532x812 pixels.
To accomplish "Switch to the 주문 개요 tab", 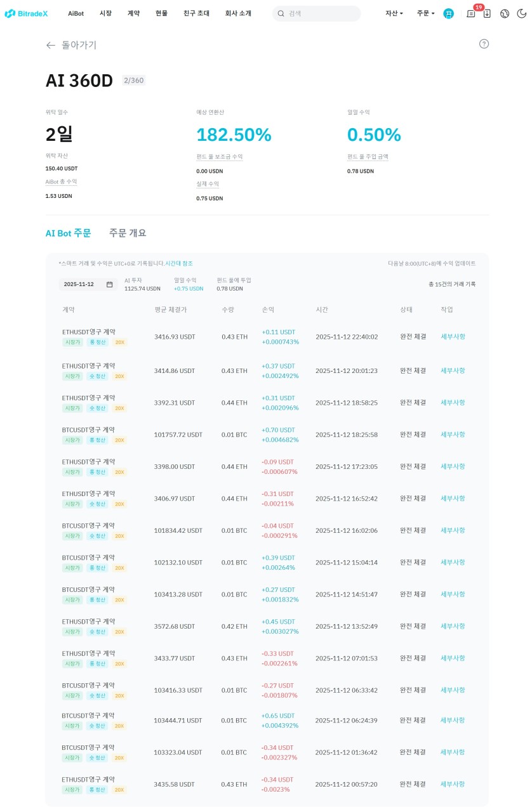I will click(128, 233).
